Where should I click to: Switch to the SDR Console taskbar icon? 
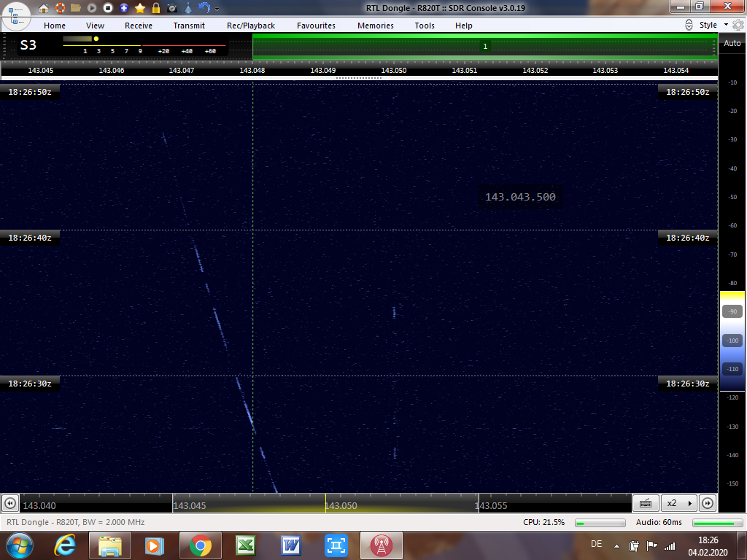pyautogui.click(x=382, y=545)
